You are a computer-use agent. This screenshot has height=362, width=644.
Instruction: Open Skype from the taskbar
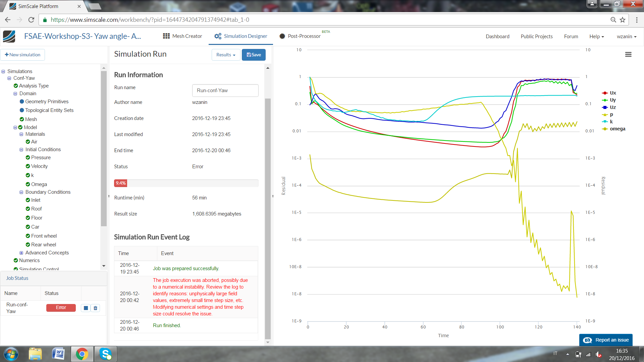point(105,354)
